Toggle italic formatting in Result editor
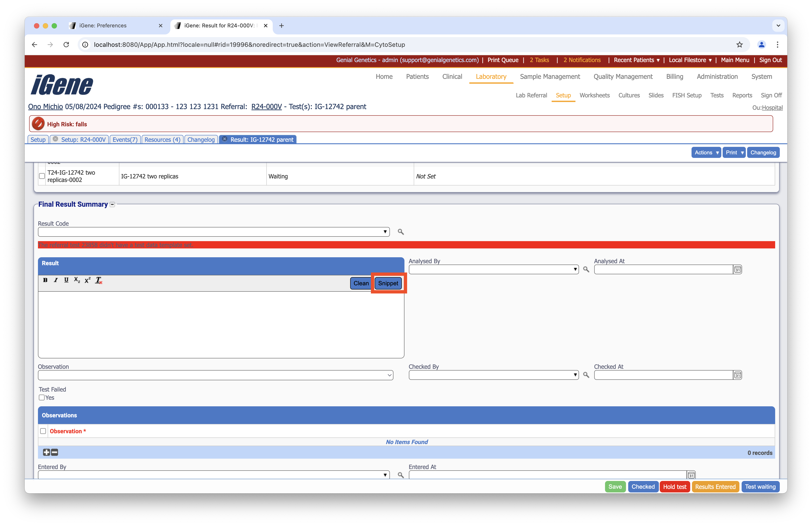The image size is (812, 526). click(56, 280)
